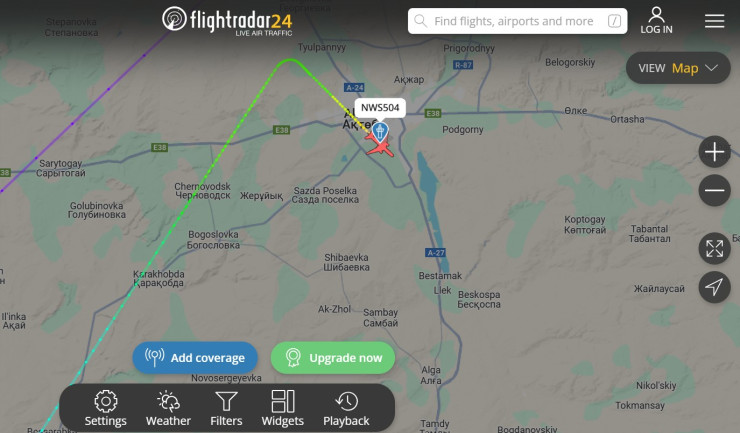Select the red NWS504 aircraft icon
The width and height of the screenshot is (740, 433).
point(380,148)
